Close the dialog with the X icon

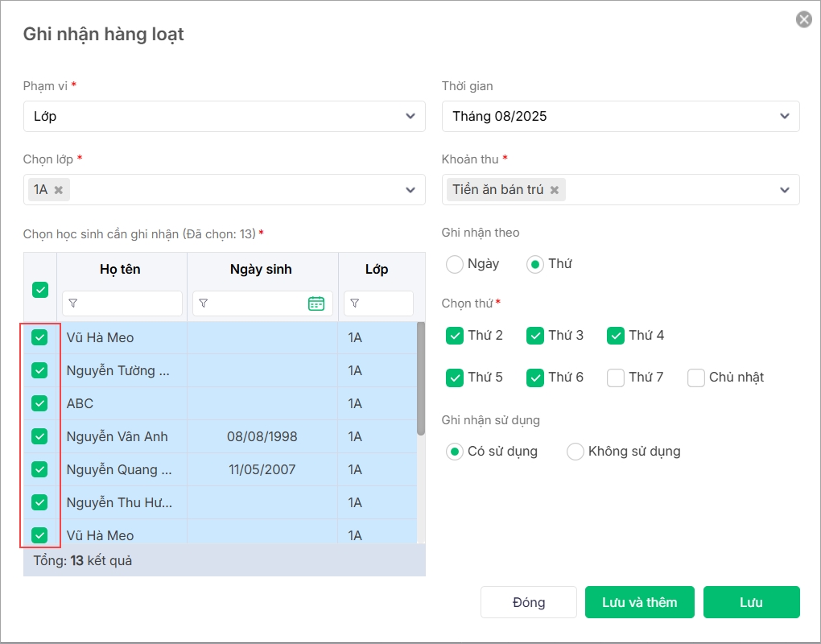point(803,20)
